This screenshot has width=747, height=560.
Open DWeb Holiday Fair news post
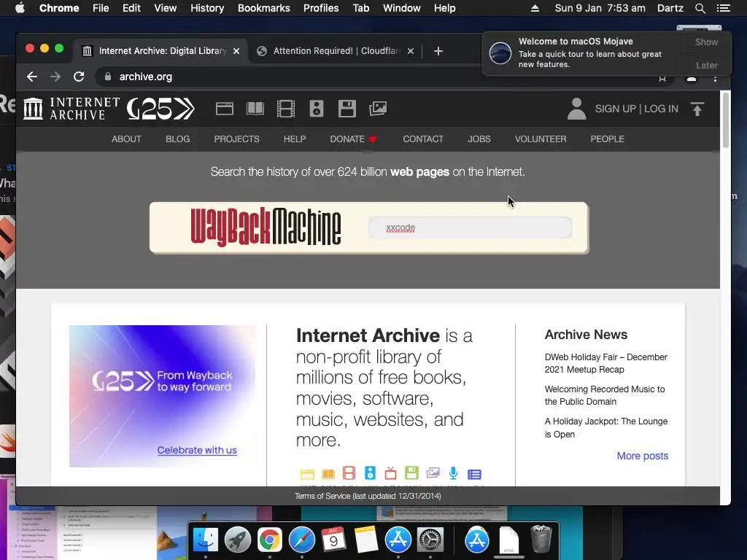click(606, 363)
